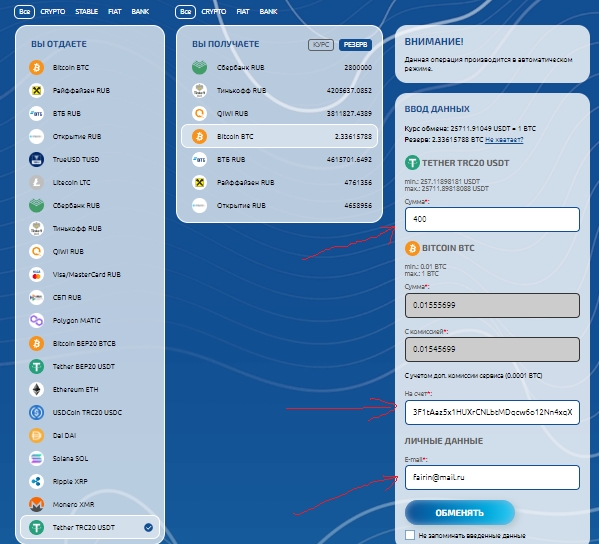This screenshot has height=544, width=599.
Task: Click the 'min.: 0.01 BTC' limit text
Action: pyautogui.click(x=425, y=267)
